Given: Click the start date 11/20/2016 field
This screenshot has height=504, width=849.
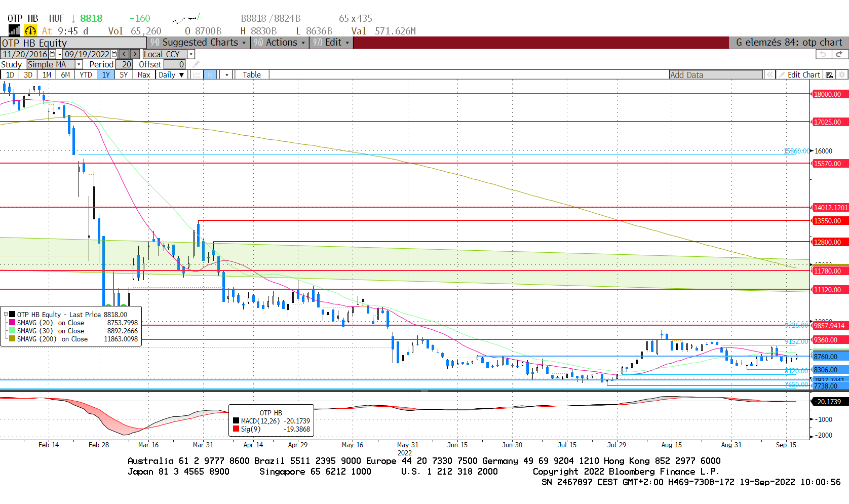Looking at the screenshot, I should (25, 54).
